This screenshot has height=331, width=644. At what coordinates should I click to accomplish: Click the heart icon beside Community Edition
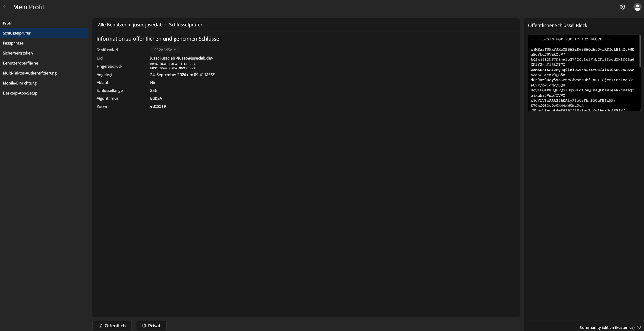tap(639, 327)
